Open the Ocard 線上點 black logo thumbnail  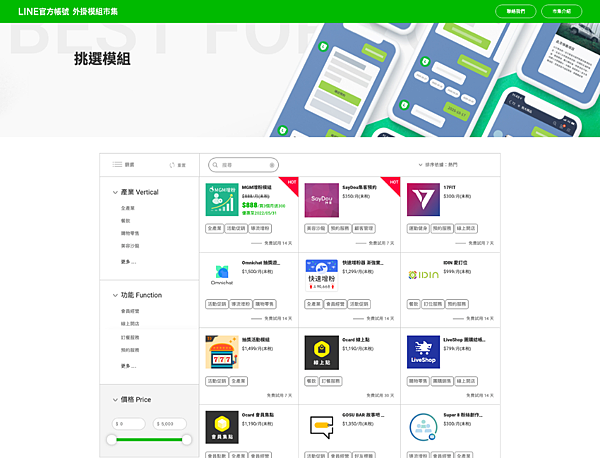point(322,353)
